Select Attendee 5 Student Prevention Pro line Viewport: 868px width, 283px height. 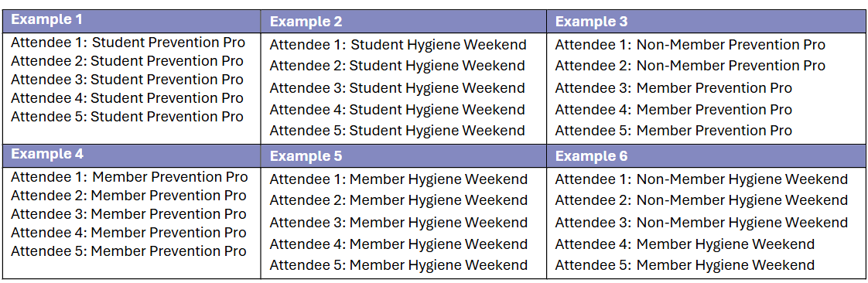pos(128,117)
